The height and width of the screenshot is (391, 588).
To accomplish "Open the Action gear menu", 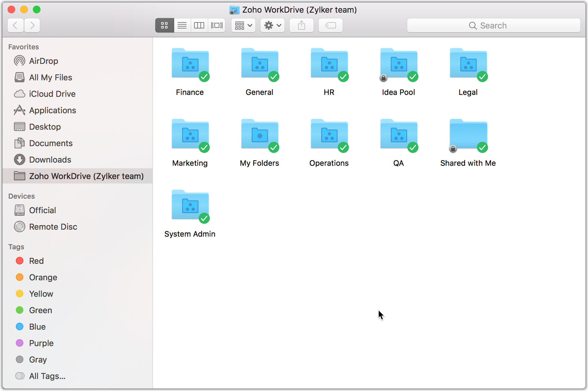I will point(273,25).
